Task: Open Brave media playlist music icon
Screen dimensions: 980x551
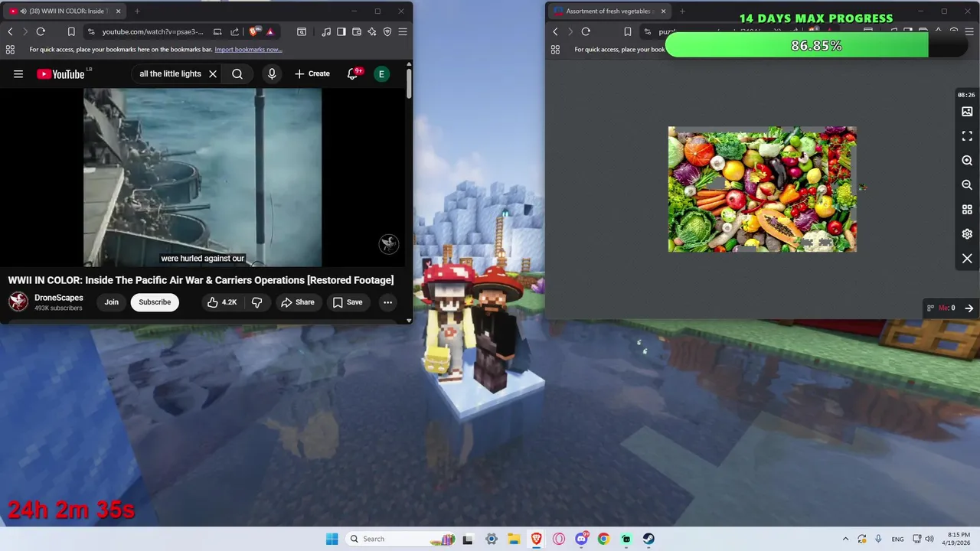Action: pos(327,31)
